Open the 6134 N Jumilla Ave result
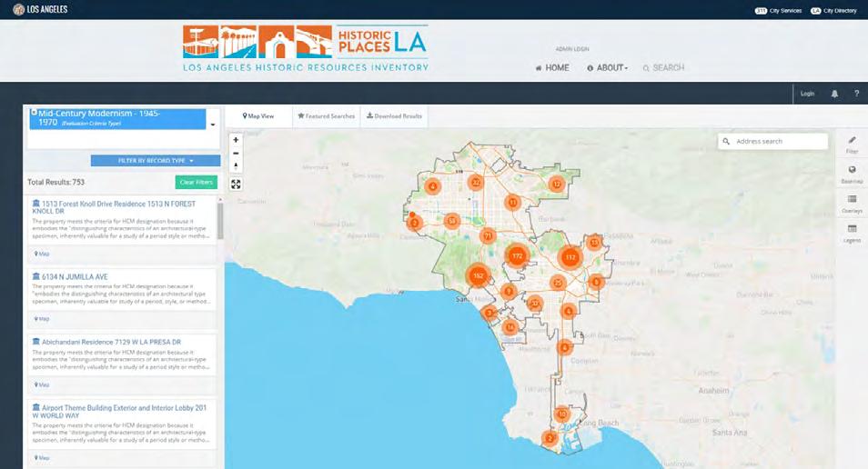The height and width of the screenshot is (469, 868). click(70, 276)
